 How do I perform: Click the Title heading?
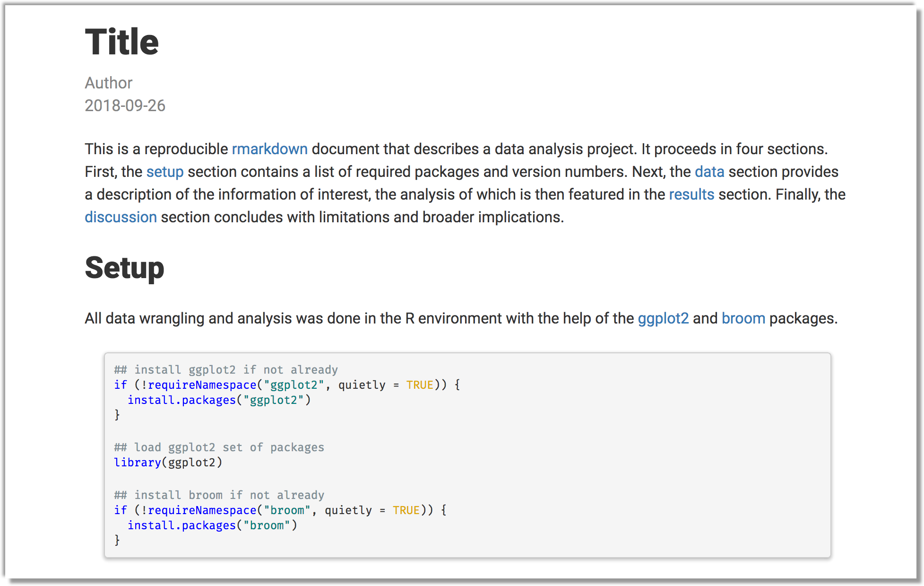pyautogui.click(x=121, y=42)
